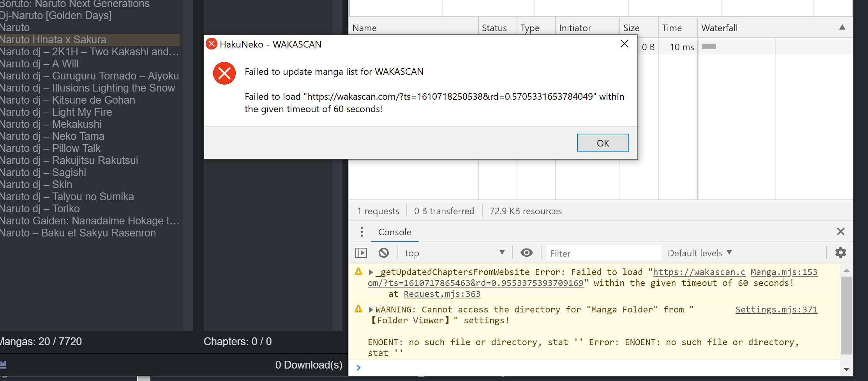Clear the console with the block icon

coord(384,253)
